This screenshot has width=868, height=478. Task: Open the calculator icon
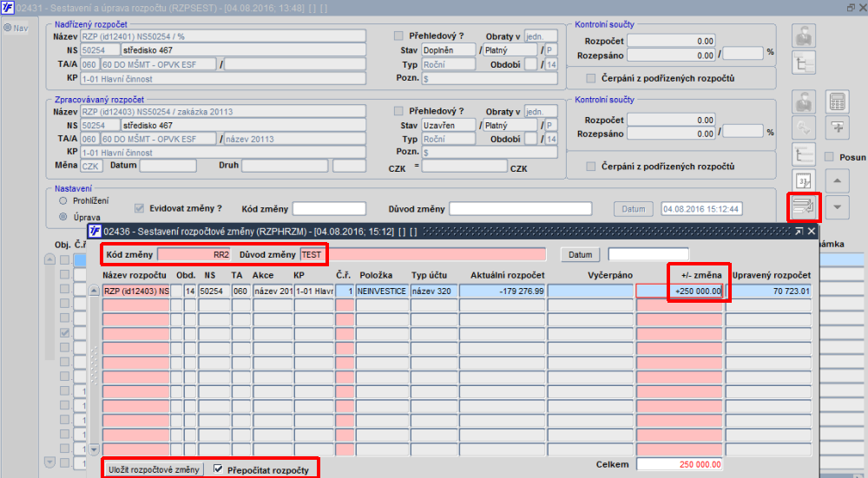point(838,101)
